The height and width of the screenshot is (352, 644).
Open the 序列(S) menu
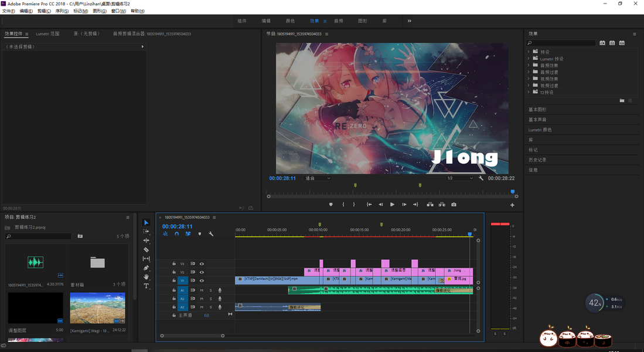62,11
